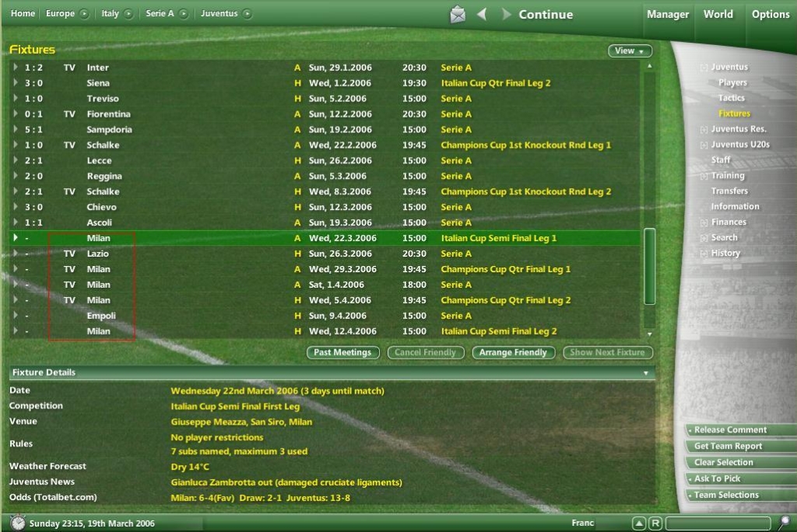Click the Arrange Friendly button
797x532 pixels.
513,352
